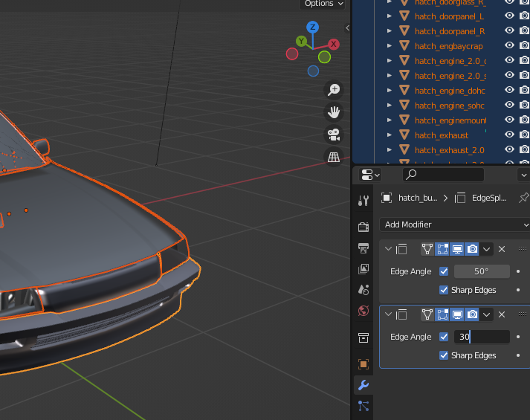Viewport: 530px width, 420px height.
Task: Expand the viewport sidebar arrow
Action: click(347, 28)
